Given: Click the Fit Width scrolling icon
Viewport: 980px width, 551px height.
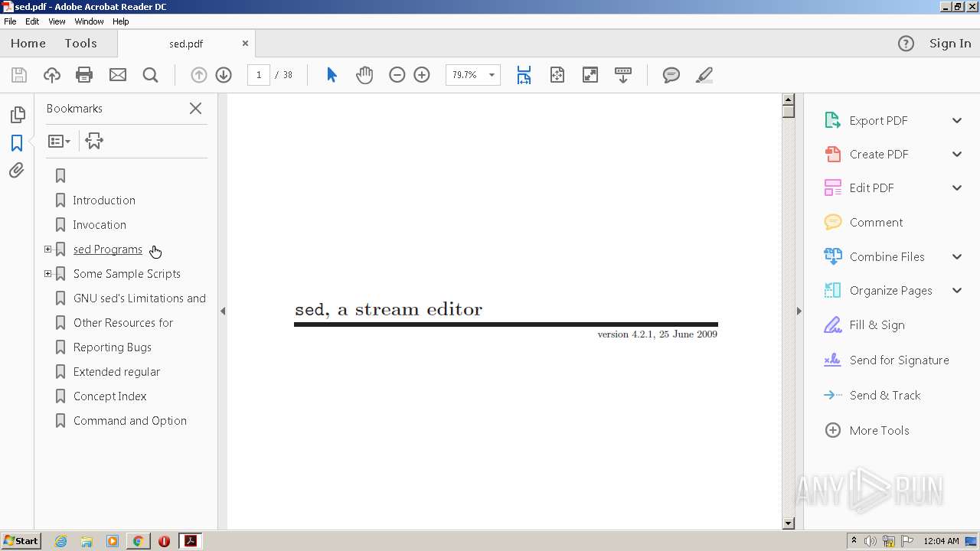Looking at the screenshot, I should pos(524,75).
